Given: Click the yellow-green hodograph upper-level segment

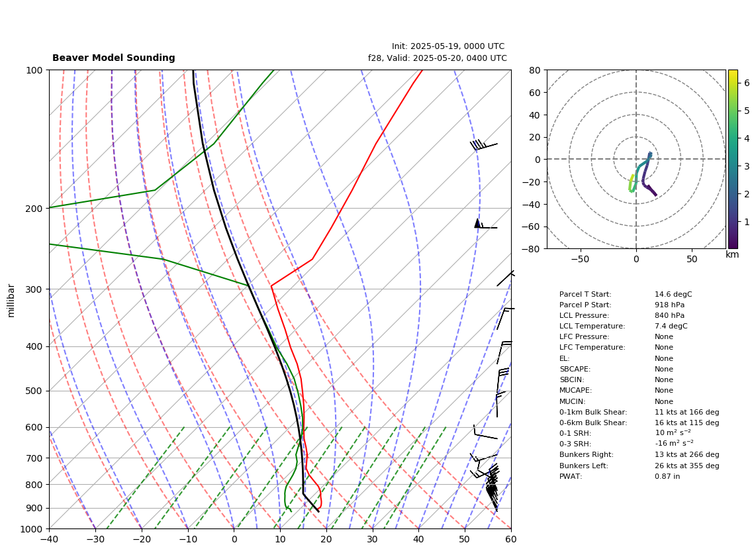Looking at the screenshot, I should (631, 183).
